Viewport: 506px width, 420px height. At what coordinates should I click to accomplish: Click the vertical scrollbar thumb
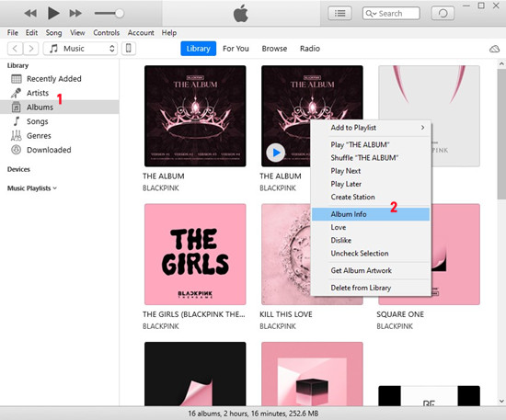pos(501,134)
